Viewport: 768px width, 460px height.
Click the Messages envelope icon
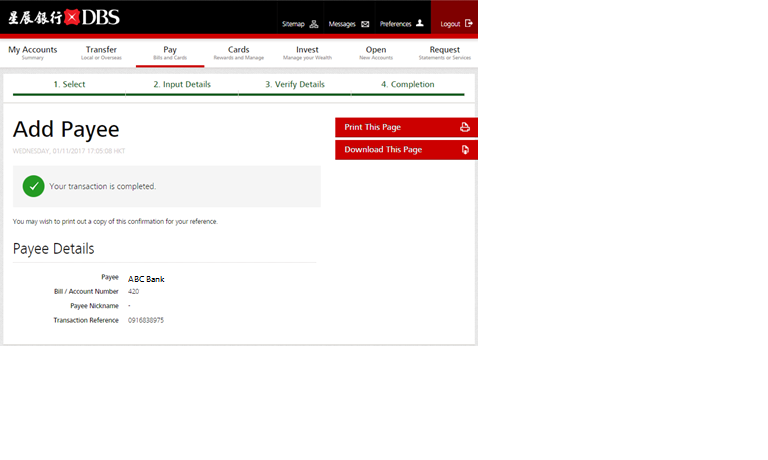(365, 23)
